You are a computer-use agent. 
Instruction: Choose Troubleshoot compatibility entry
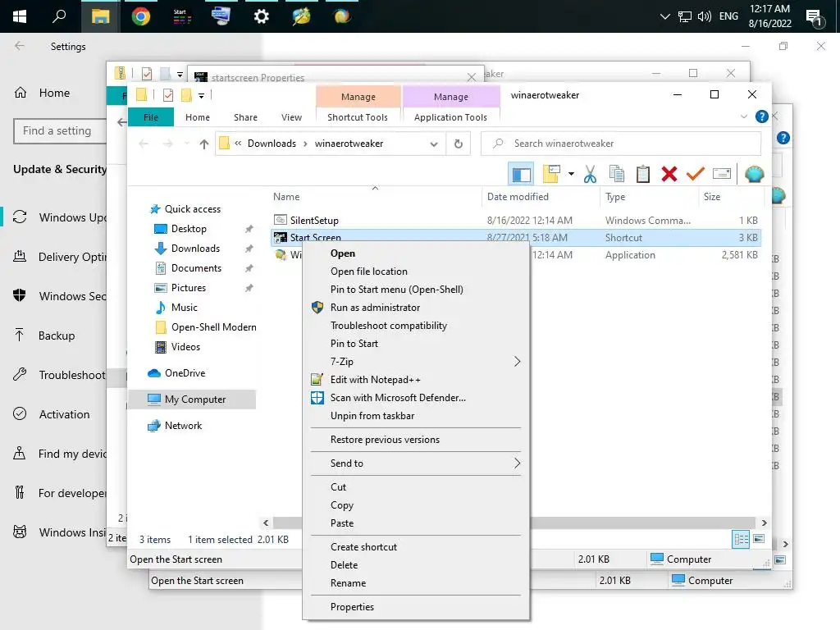click(x=416, y=326)
